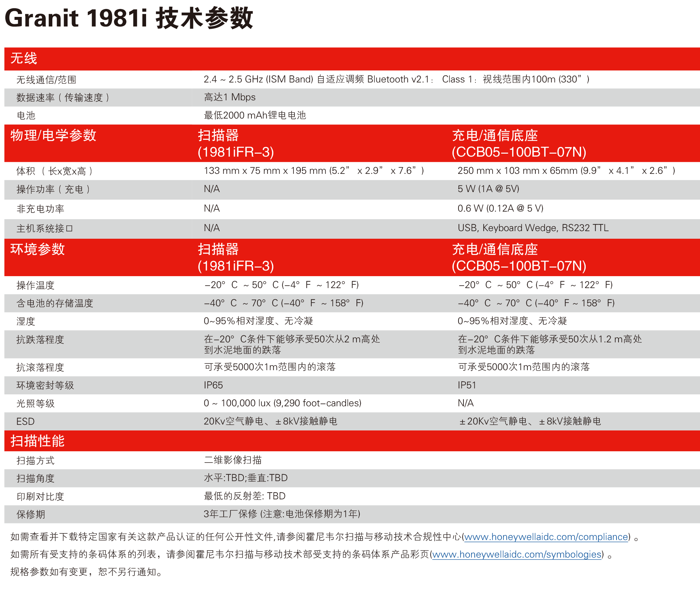Select the 'IP65' value

coord(213,385)
